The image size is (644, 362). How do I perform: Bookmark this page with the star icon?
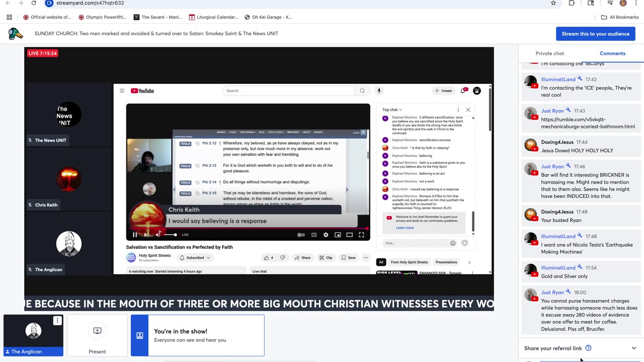(553, 3)
